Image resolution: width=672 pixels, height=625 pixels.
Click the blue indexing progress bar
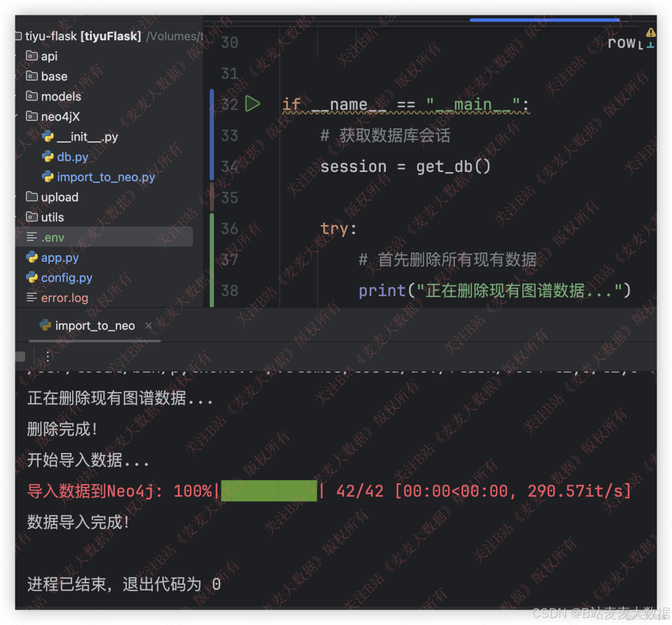pos(544,19)
